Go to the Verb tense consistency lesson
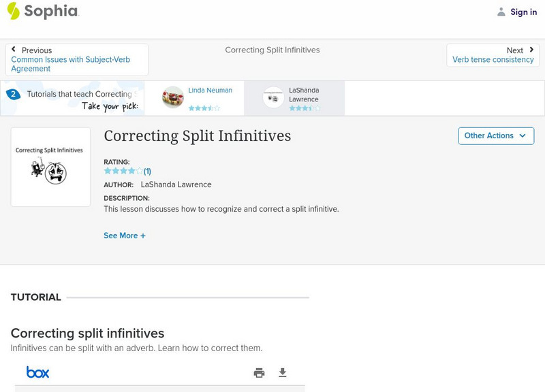 (x=493, y=59)
